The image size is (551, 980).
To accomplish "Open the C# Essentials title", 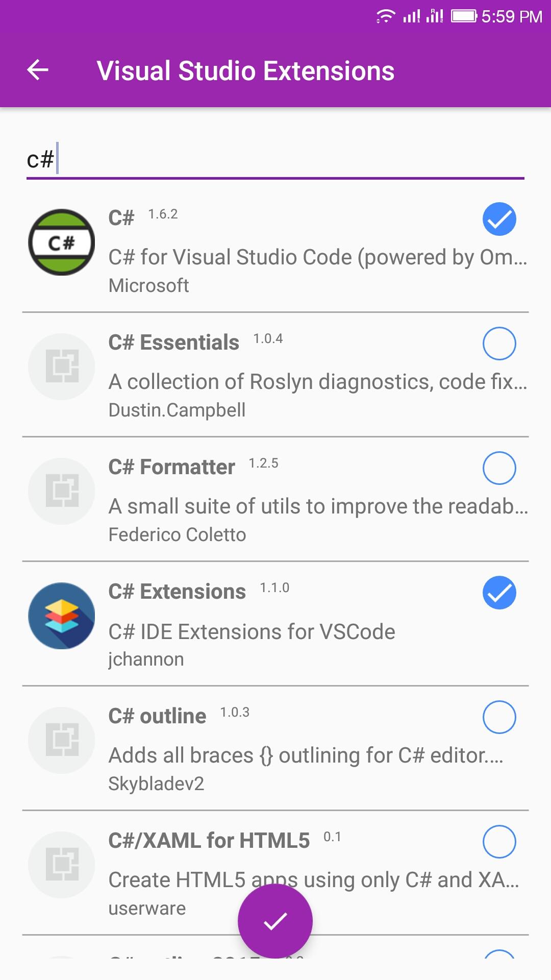I will click(x=173, y=342).
